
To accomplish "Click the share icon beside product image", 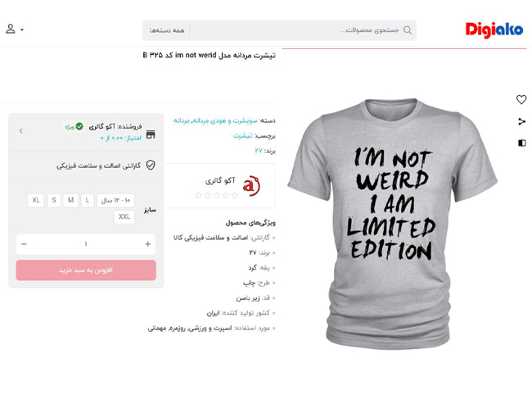I will coord(522,121).
